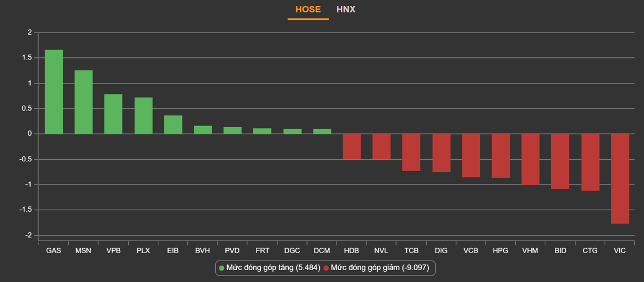Open the HNX exchange tab
The image size is (644, 282).
click(346, 10)
